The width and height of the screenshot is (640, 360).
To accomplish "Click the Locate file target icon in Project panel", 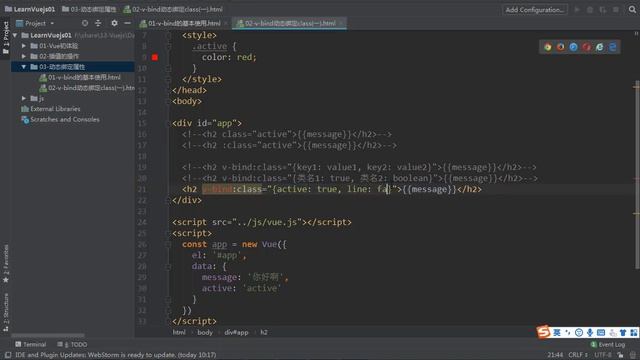I will [x=84, y=23].
